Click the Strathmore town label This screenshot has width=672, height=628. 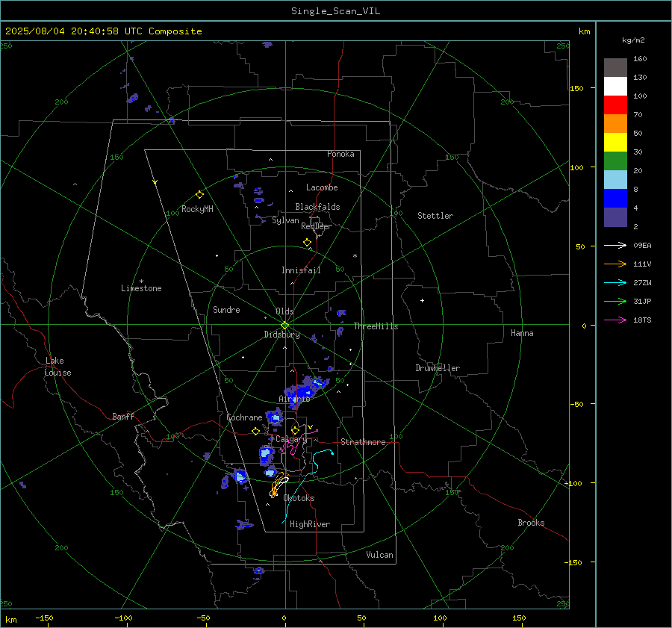click(x=363, y=442)
